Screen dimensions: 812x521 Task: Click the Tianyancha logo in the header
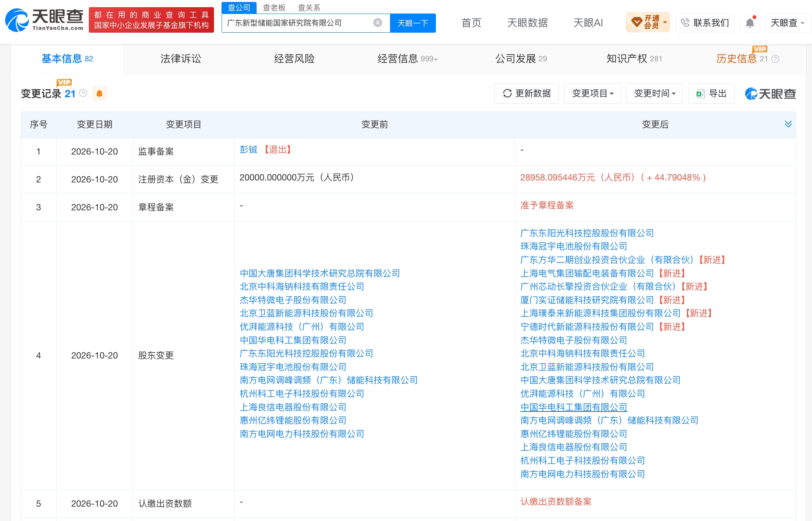[x=44, y=20]
